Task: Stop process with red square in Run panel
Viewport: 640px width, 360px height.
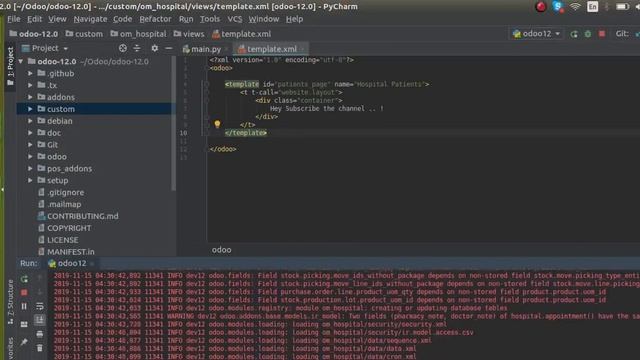Action: coord(24,293)
